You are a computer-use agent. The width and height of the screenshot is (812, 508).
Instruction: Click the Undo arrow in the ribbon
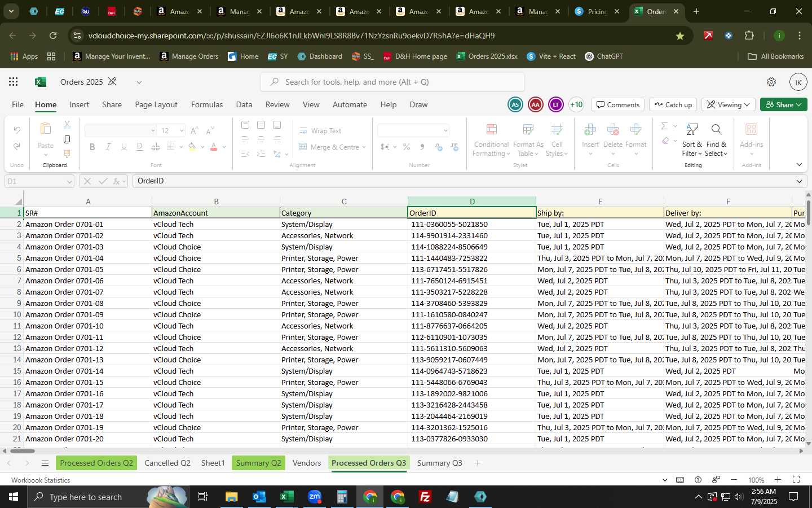[x=17, y=130]
